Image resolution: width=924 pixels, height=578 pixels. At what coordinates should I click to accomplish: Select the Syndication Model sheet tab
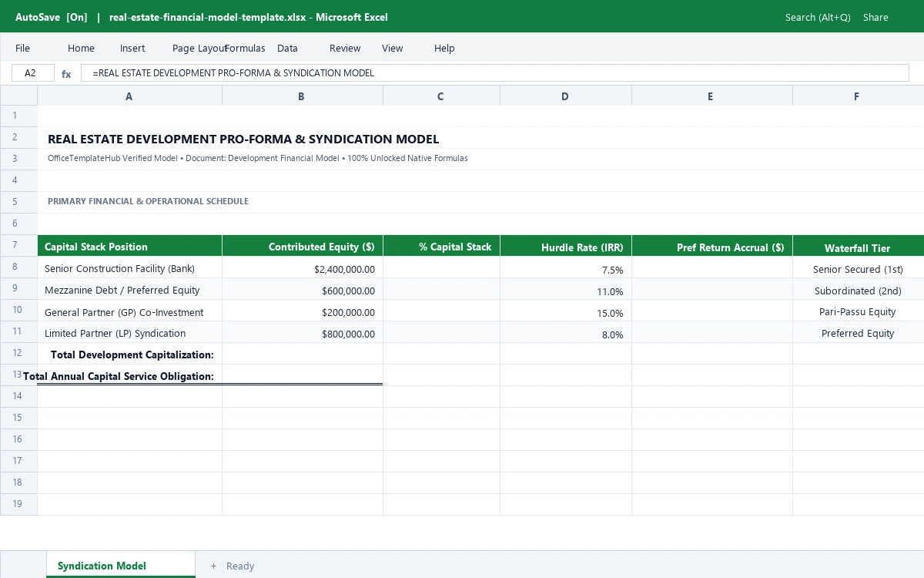[x=121, y=565]
